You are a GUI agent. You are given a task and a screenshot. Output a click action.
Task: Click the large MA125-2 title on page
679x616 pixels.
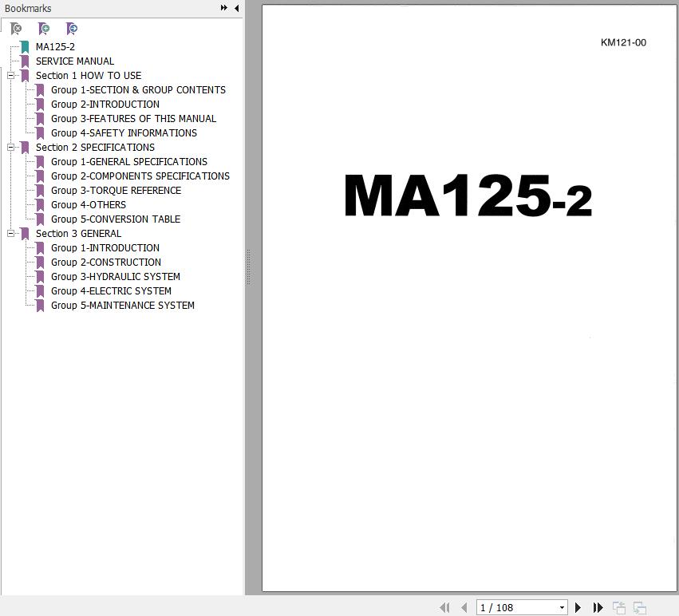tap(468, 195)
